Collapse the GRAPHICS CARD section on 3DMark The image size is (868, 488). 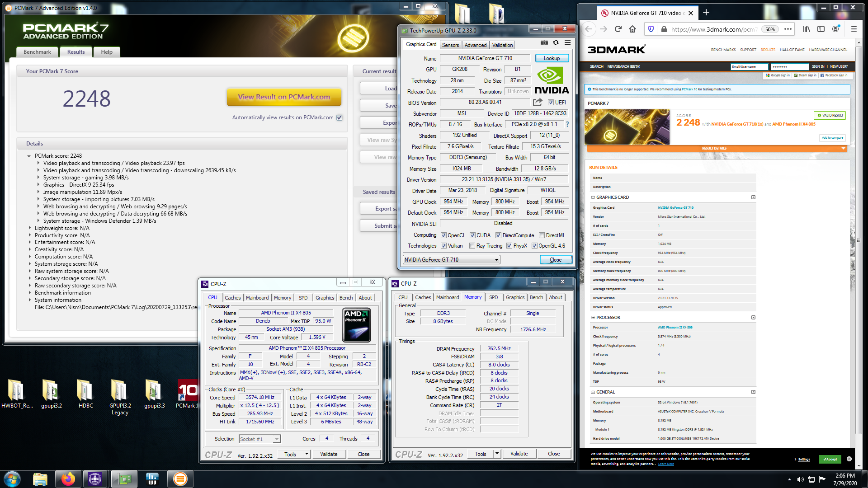[x=753, y=197]
